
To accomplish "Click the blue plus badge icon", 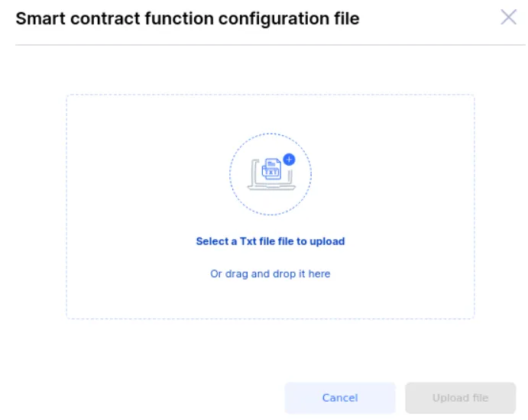I will coord(289,160).
